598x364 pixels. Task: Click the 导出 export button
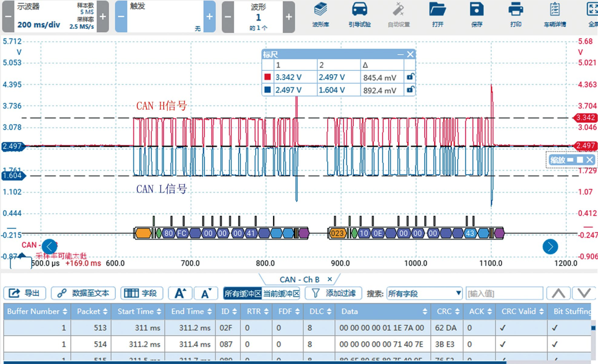point(25,293)
